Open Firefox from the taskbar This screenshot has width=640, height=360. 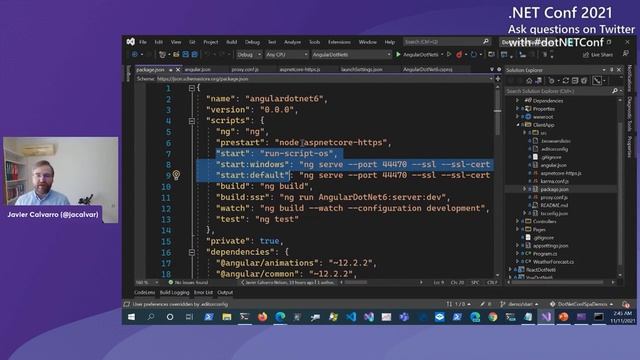coord(262,317)
